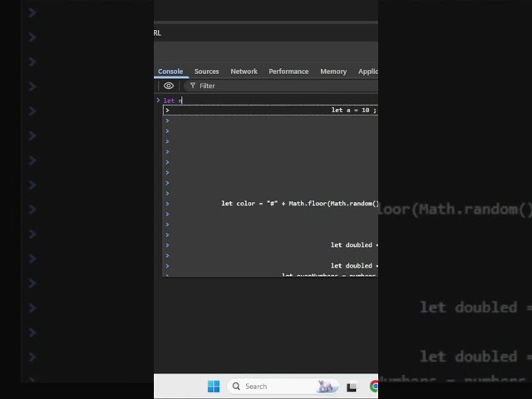Select suggestion 'let color = "#" + Math.floor'

271,204
